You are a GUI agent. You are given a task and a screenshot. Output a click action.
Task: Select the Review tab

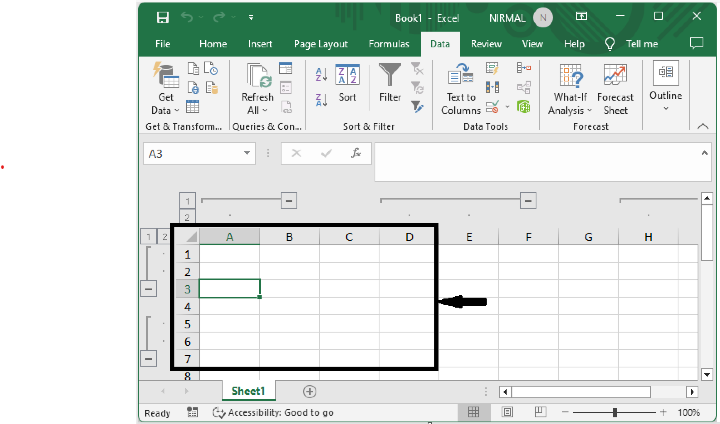[x=486, y=44]
